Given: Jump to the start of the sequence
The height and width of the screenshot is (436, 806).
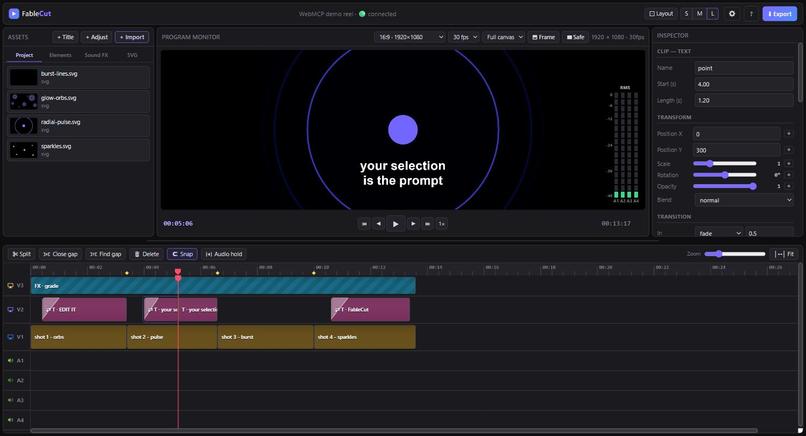Looking at the screenshot, I should 364,224.
